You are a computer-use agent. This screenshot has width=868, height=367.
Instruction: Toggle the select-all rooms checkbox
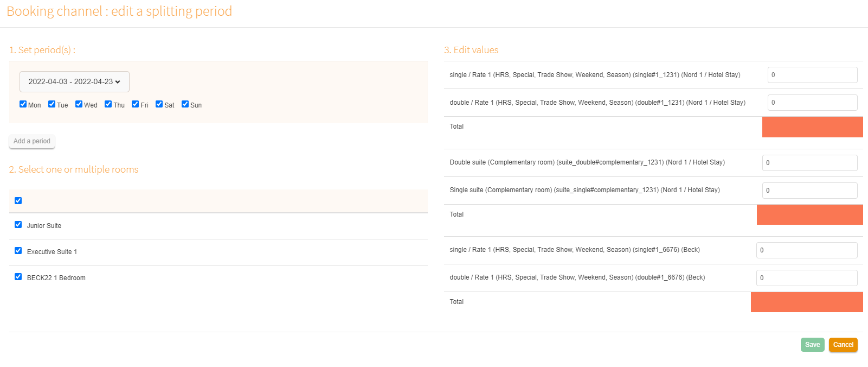pyautogui.click(x=18, y=201)
